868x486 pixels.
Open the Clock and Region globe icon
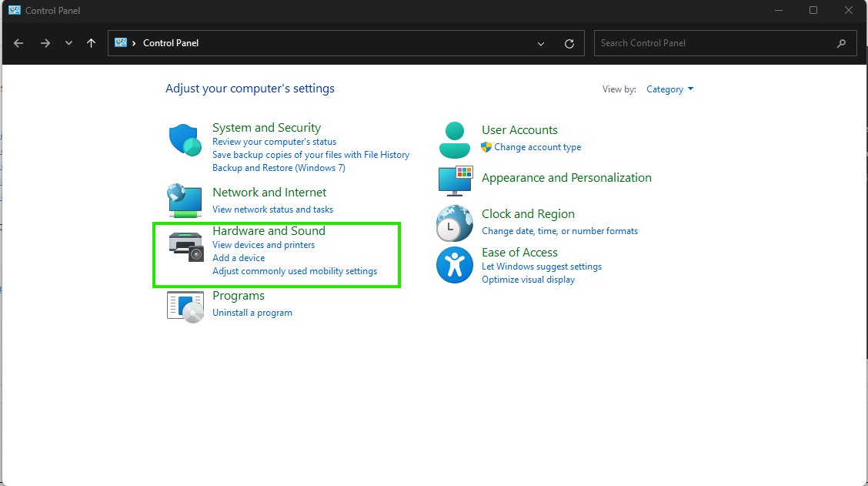455,223
